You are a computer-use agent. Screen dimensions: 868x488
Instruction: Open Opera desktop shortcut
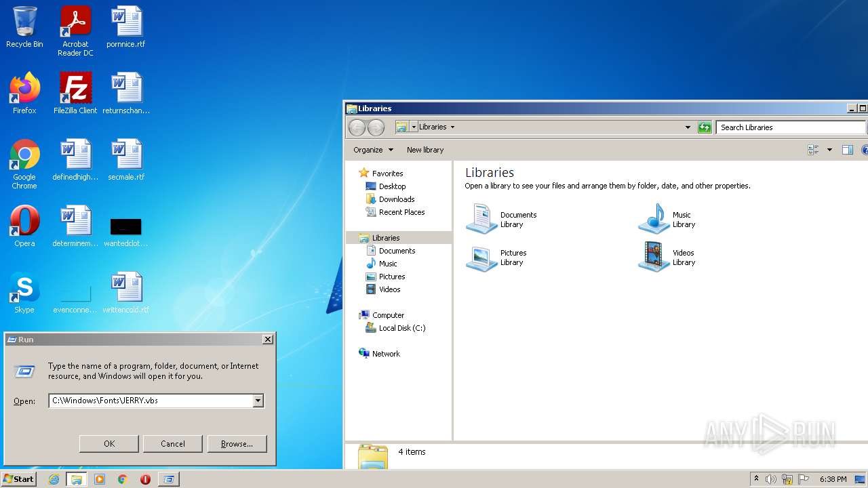[24, 226]
